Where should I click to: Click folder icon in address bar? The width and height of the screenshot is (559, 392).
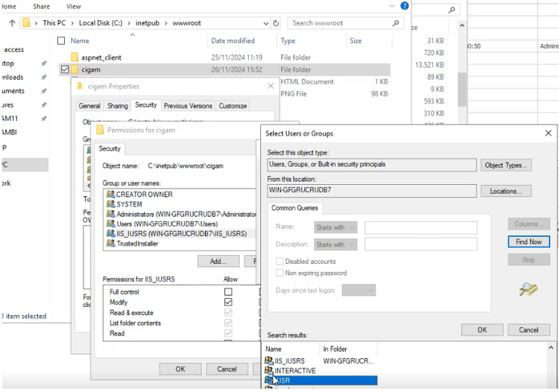(26, 23)
